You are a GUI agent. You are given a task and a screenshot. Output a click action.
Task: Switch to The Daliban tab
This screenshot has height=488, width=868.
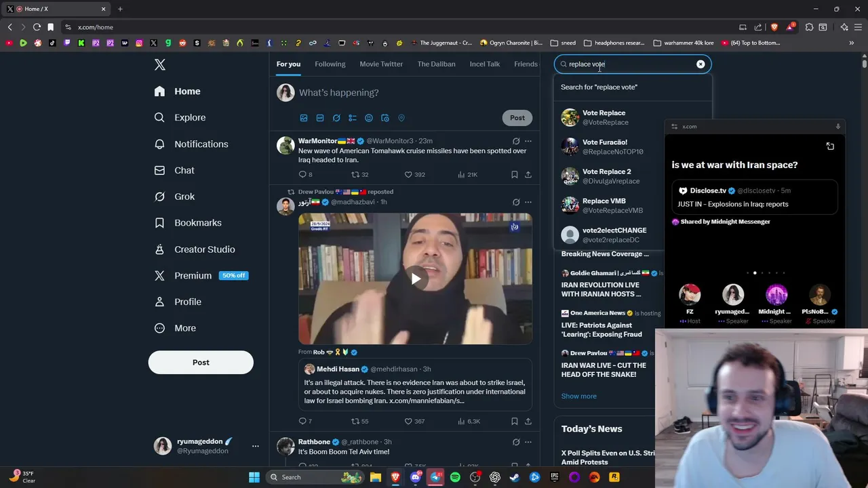(x=436, y=64)
